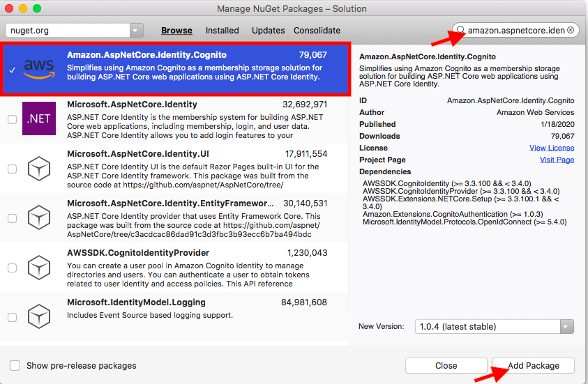The image size is (588, 384).
Task: Click the 84,981,608 download count
Action: coord(304,302)
